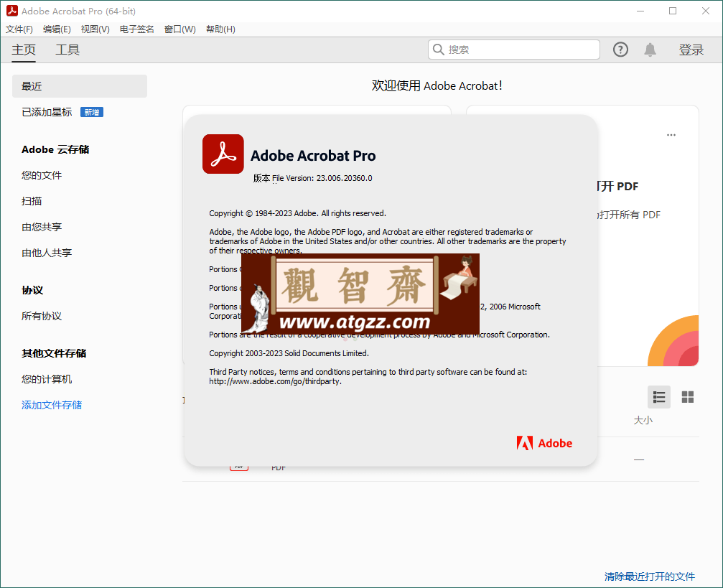The height and width of the screenshot is (588, 723).
Task: Click the 大小 column header
Action: (x=643, y=420)
